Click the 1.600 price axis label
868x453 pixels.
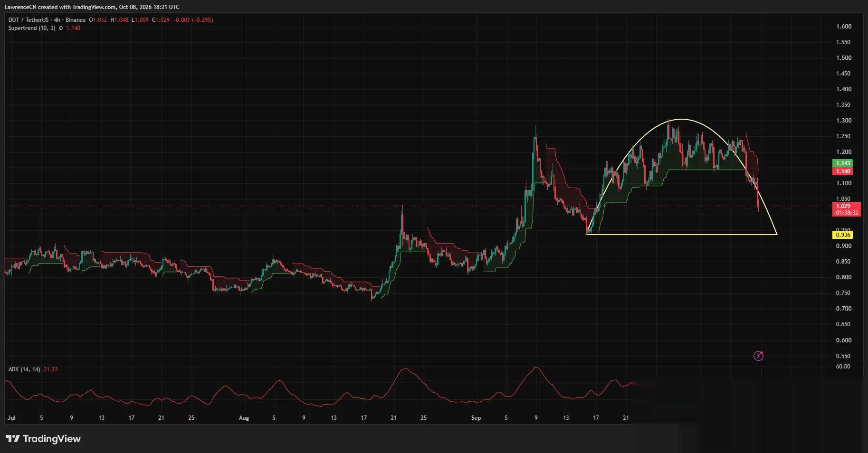[x=844, y=27]
